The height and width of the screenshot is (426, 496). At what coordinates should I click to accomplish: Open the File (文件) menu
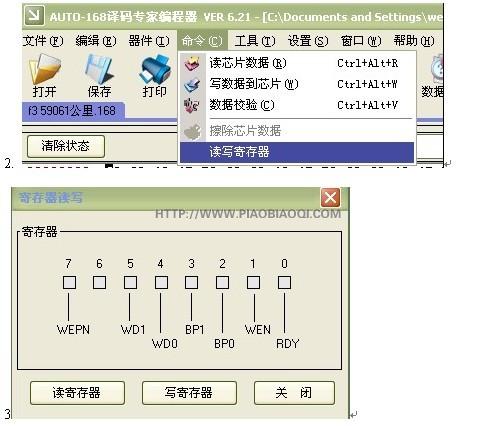coord(43,41)
